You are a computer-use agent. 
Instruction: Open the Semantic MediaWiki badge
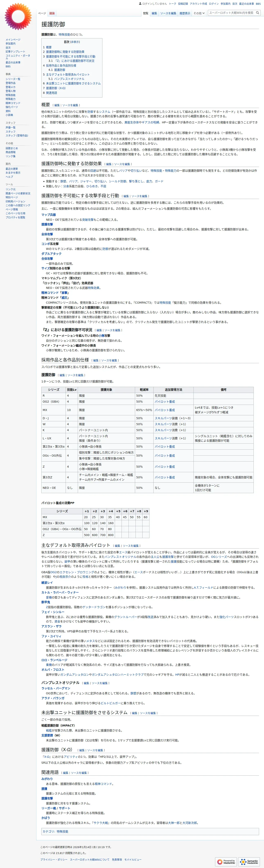click(x=249, y=862)
